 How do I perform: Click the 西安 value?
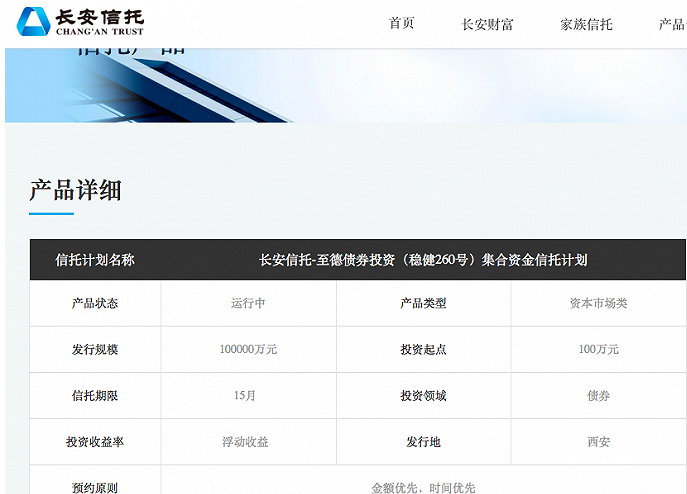pos(598,442)
